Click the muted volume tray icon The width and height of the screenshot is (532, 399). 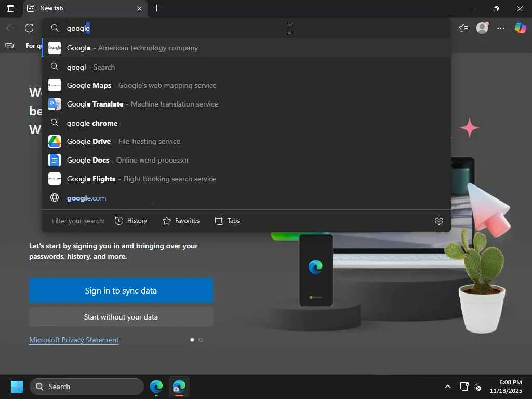(x=477, y=387)
